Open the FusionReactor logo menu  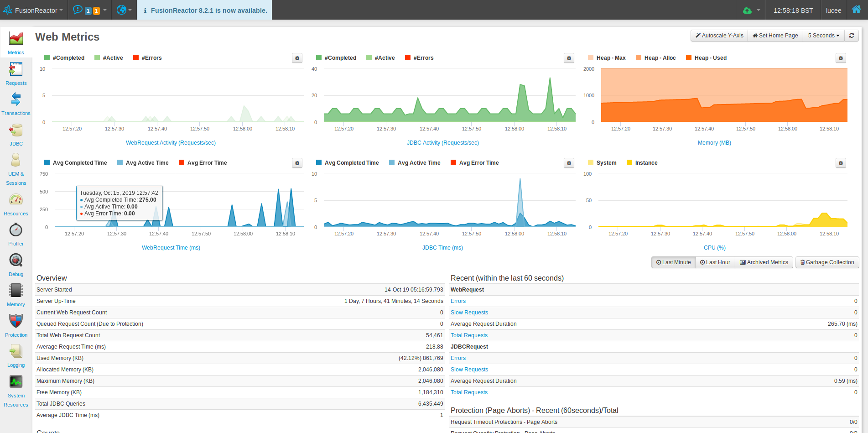pos(33,10)
